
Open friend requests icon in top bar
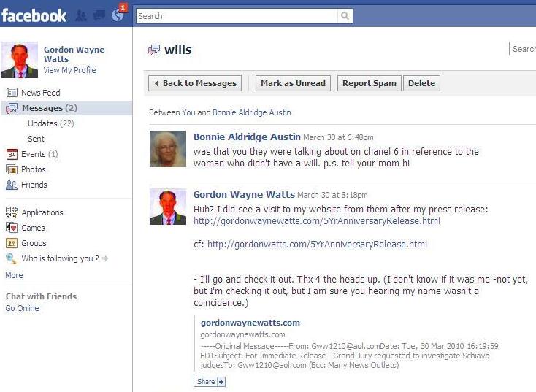81,16
